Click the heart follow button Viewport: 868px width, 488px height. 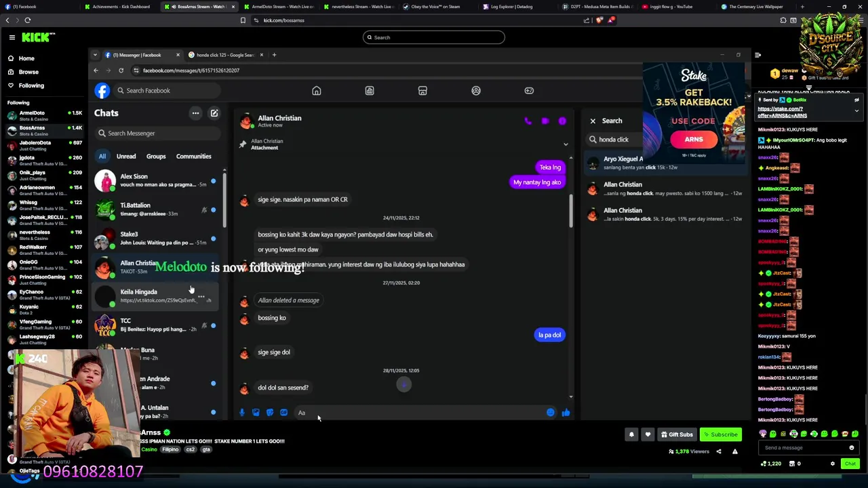click(x=648, y=434)
